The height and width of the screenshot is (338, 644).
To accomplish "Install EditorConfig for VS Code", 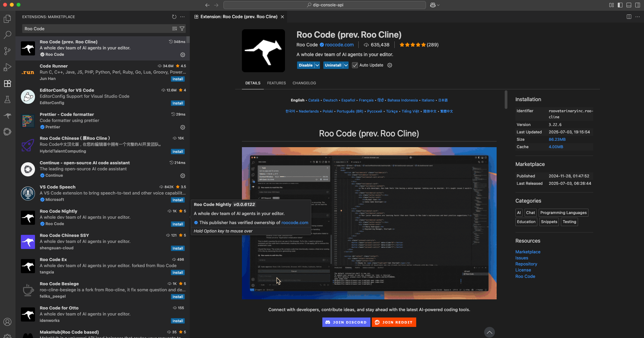I will click(x=178, y=103).
